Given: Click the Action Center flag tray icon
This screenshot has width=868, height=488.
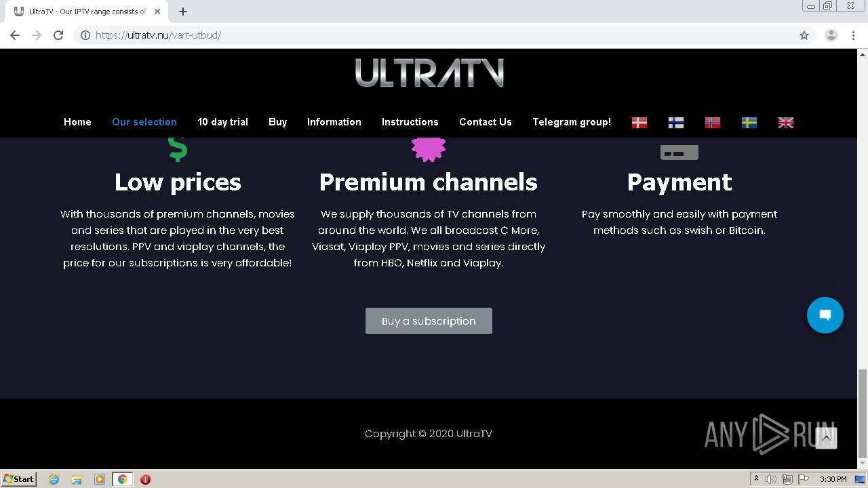Looking at the screenshot, I should point(804,479).
